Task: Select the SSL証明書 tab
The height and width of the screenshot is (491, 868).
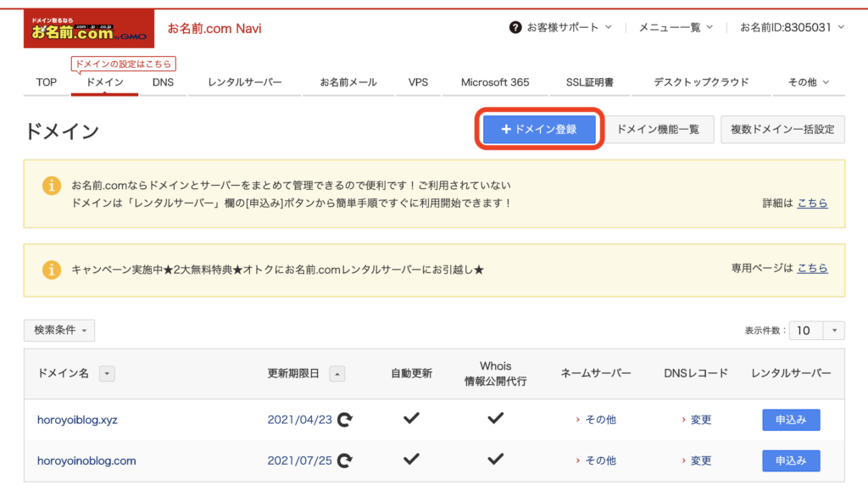Action: click(590, 82)
